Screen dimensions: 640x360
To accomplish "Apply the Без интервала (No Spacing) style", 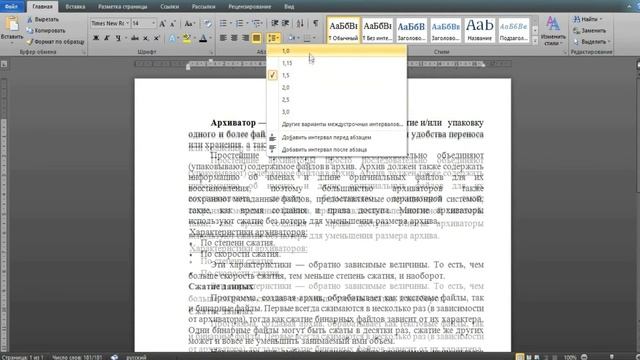I will [x=377, y=30].
